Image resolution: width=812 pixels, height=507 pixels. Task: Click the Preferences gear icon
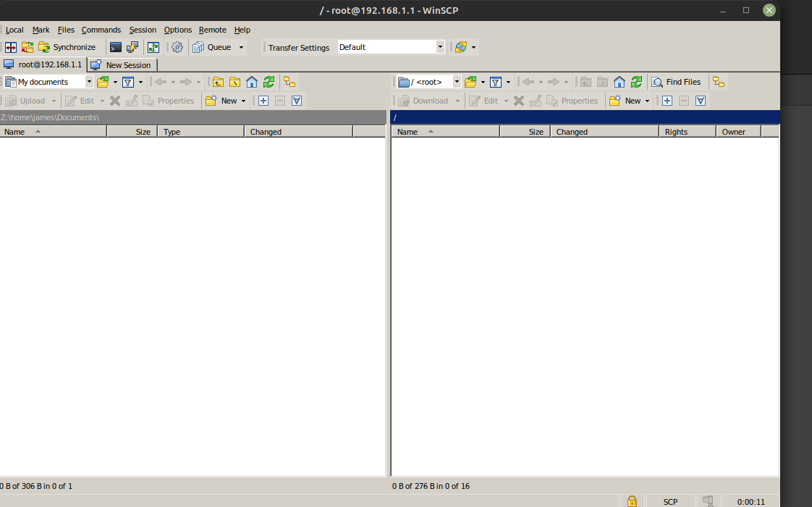coord(177,47)
